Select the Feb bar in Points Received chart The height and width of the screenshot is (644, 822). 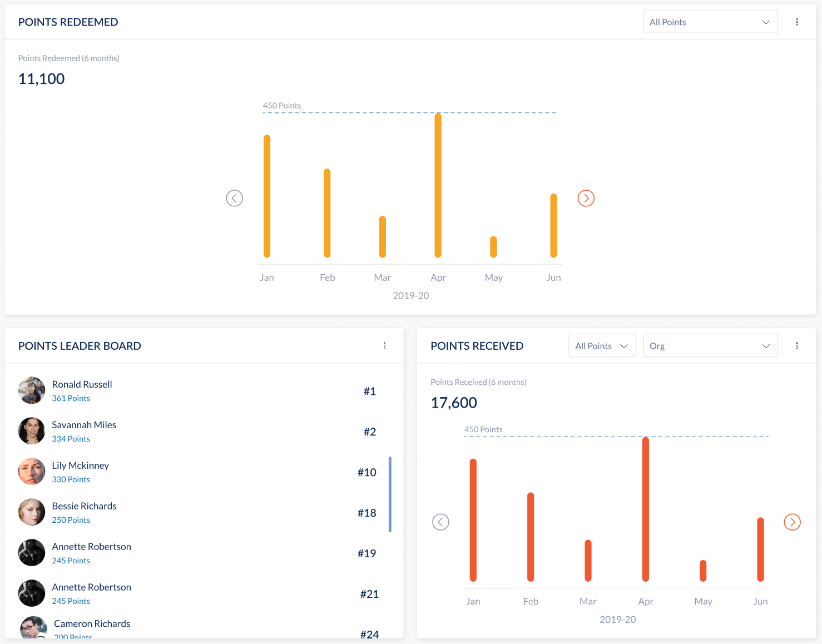click(531, 537)
